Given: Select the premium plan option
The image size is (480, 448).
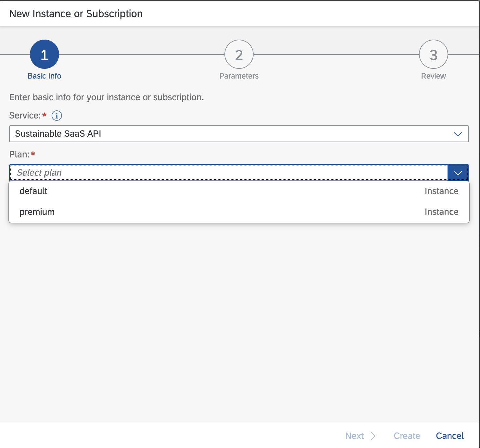Looking at the screenshot, I should click(239, 212).
